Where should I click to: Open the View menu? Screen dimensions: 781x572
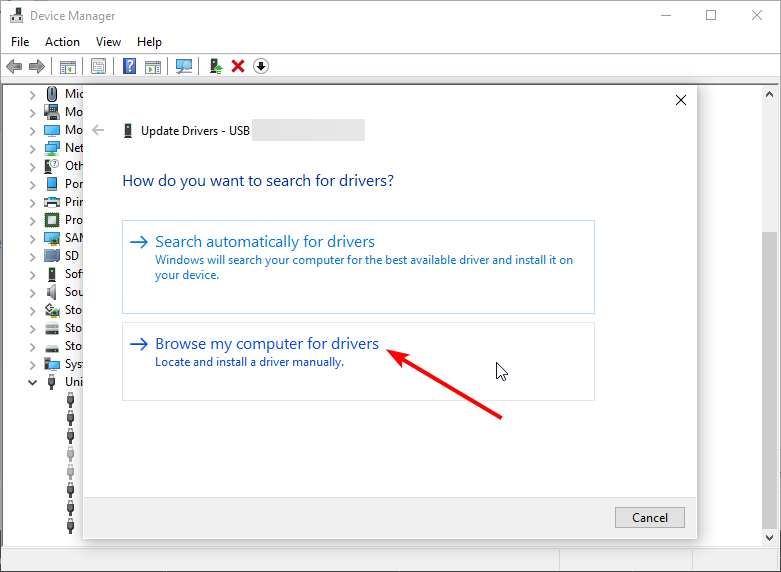(108, 42)
